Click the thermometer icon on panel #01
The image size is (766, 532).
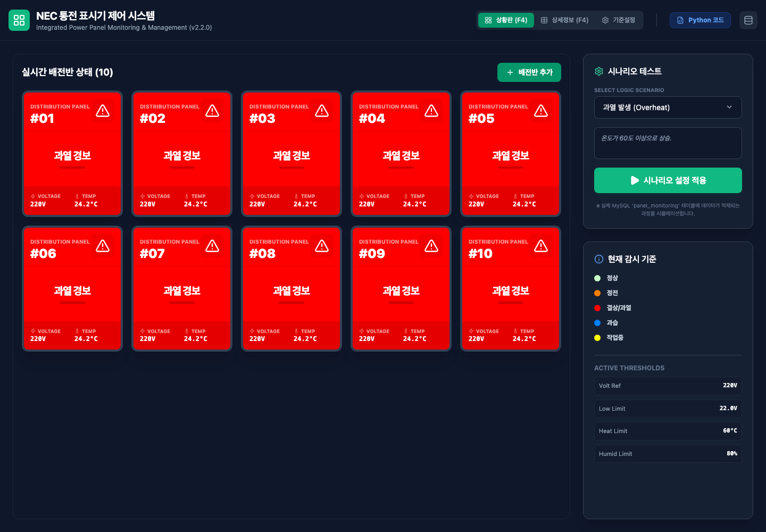pos(77,196)
